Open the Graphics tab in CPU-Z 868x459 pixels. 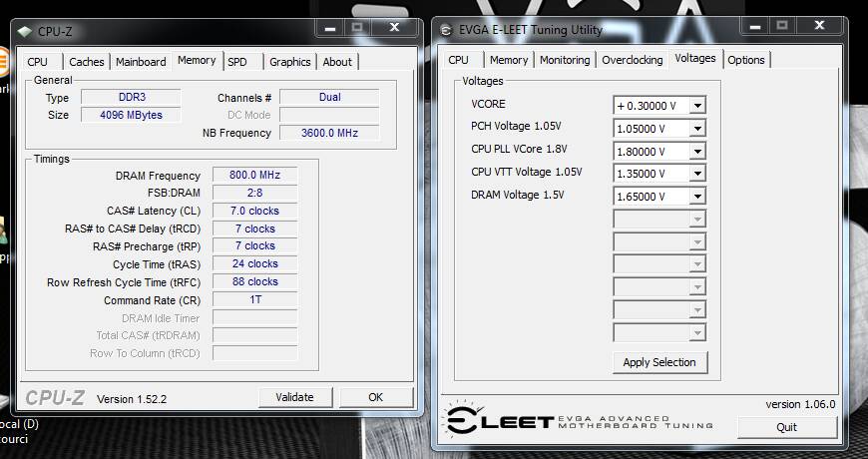(289, 62)
